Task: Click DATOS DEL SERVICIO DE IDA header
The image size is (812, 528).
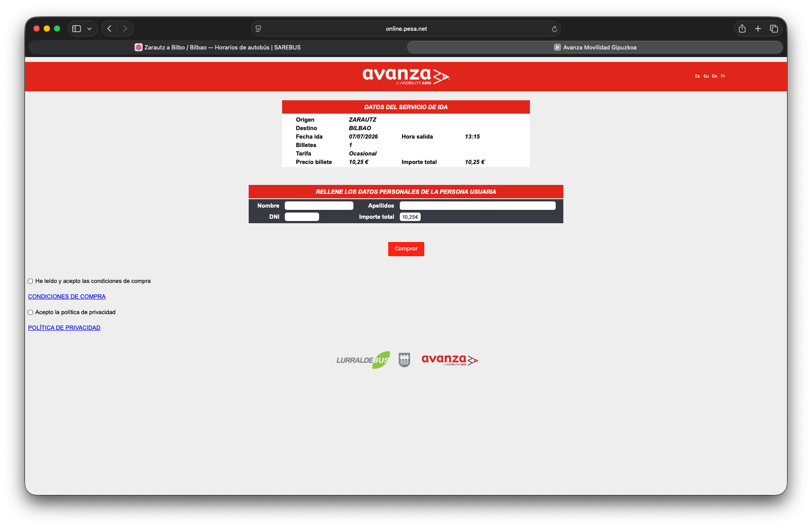Action: click(406, 107)
